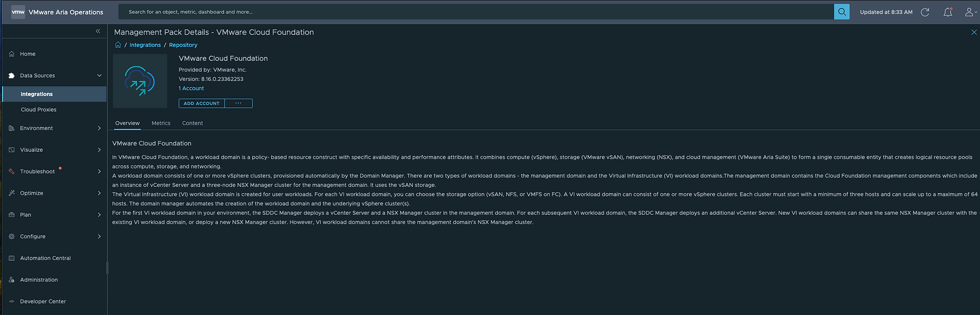Click 'Version: 8.16.0.23362253' text

pyautogui.click(x=211, y=79)
